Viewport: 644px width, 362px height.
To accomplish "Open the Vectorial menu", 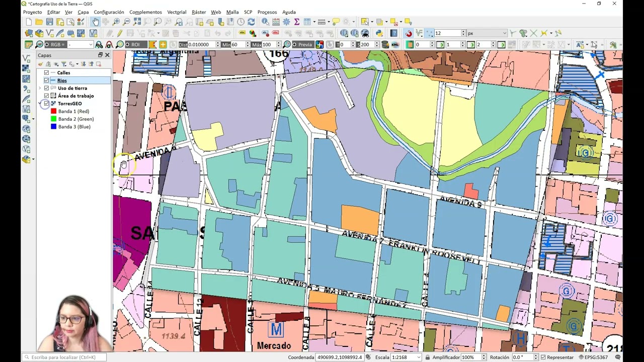I will [x=177, y=12].
